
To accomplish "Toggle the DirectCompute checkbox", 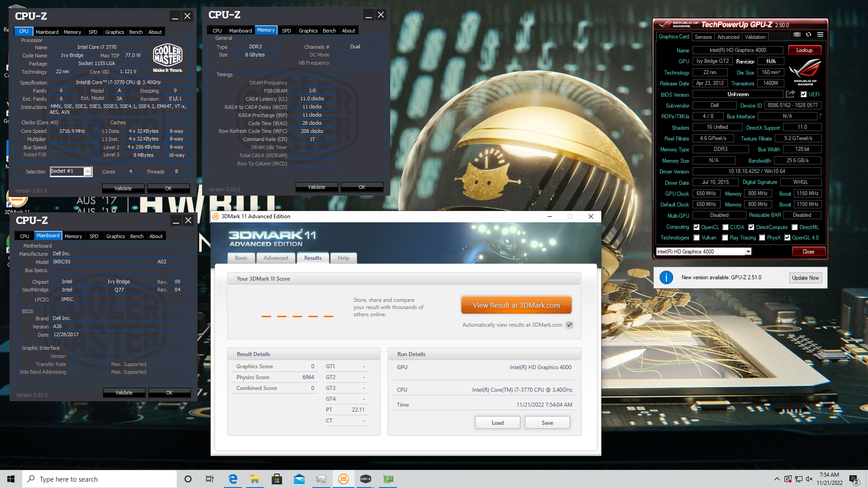I will pyautogui.click(x=751, y=227).
